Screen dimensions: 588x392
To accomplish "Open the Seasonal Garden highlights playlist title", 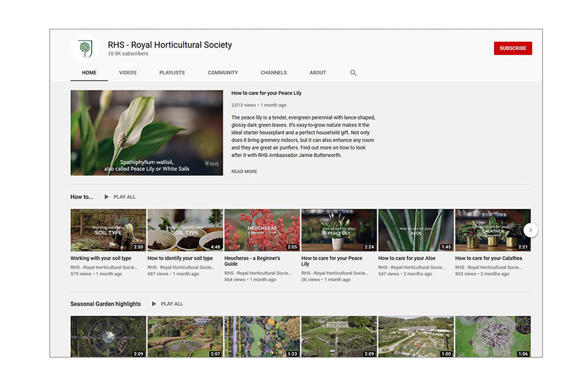I will 105,304.
